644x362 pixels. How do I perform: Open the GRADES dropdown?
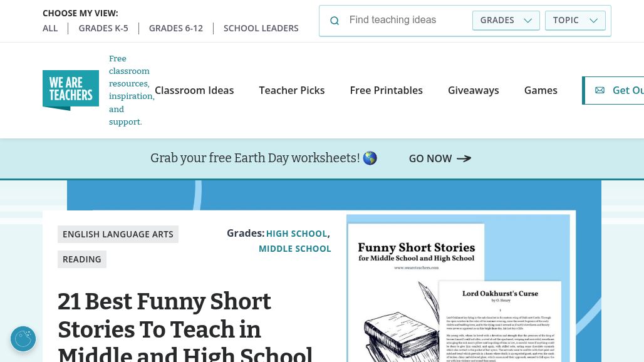click(506, 21)
